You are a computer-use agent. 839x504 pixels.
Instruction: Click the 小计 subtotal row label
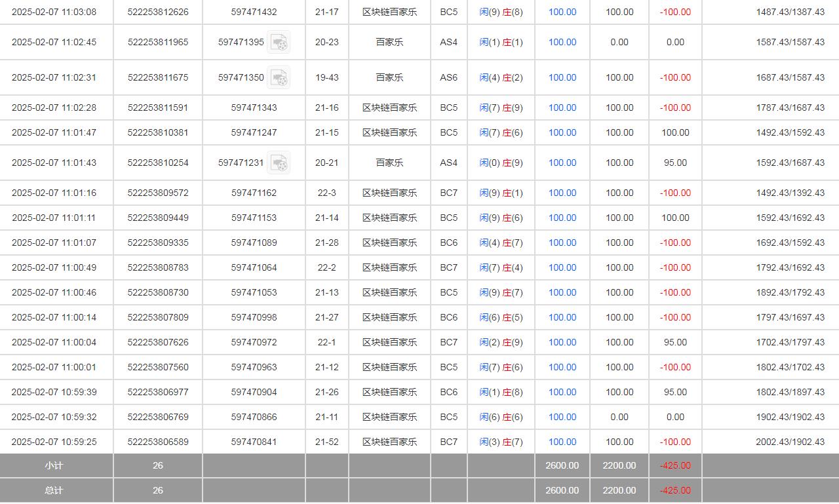tap(54, 465)
